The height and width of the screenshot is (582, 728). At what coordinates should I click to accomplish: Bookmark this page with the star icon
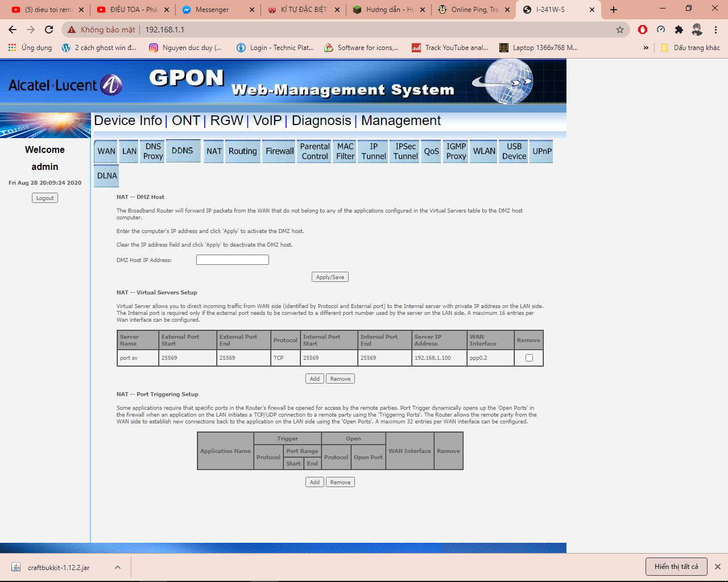620,30
